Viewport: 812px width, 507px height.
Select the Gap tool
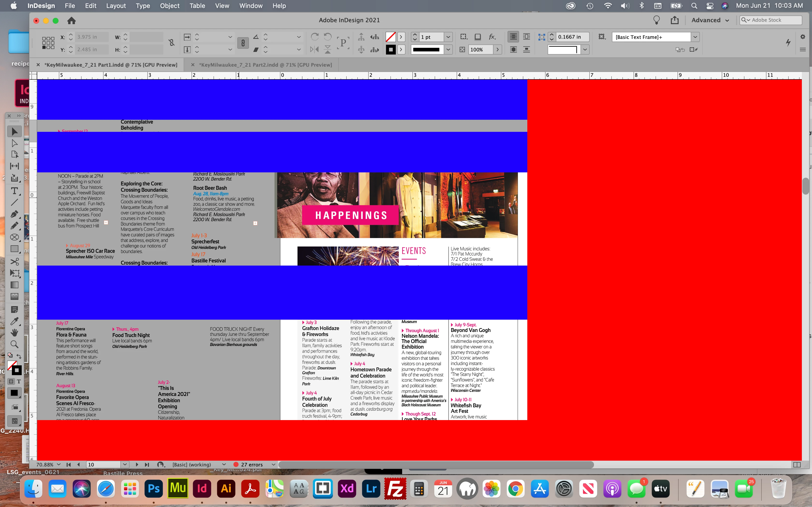coord(14,166)
